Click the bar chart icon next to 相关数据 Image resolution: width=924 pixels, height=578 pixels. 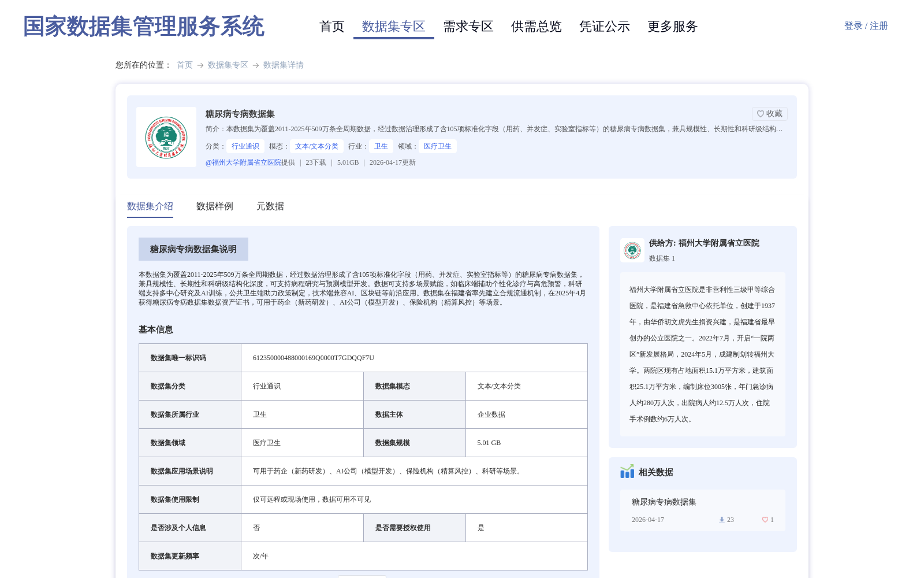click(x=627, y=472)
